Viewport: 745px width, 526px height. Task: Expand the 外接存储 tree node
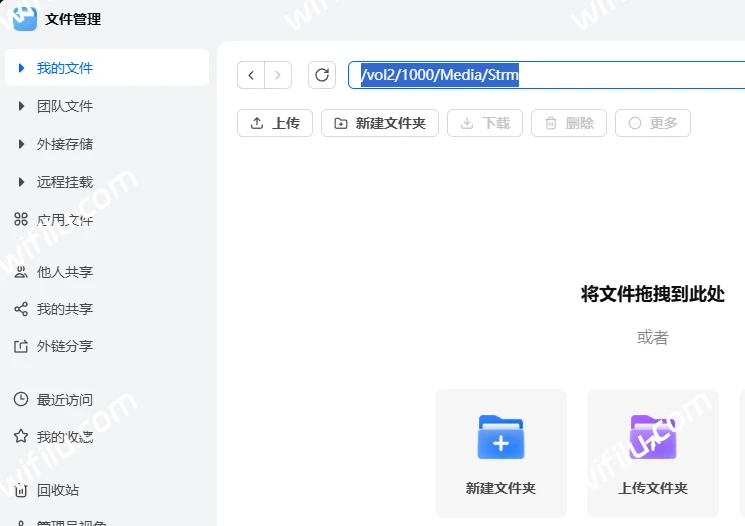pos(22,144)
